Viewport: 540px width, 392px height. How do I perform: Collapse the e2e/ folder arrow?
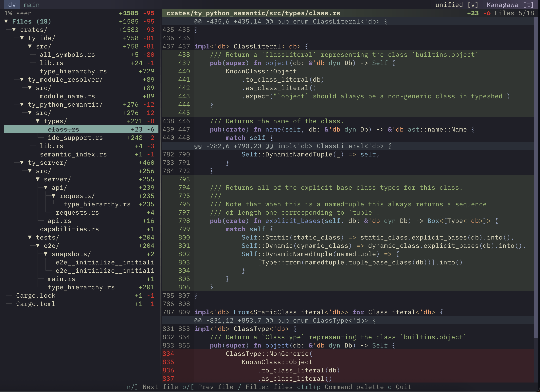pyautogui.click(x=38, y=246)
